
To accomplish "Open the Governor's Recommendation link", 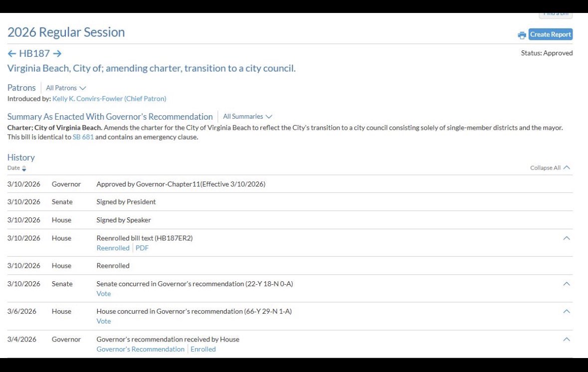I will [x=140, y=349].
